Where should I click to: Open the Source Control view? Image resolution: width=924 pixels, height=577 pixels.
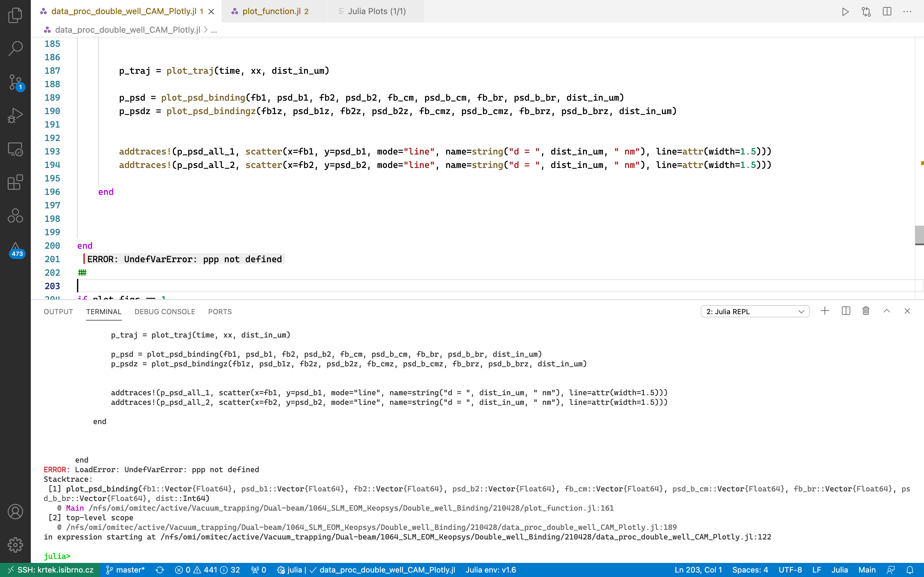15,81
